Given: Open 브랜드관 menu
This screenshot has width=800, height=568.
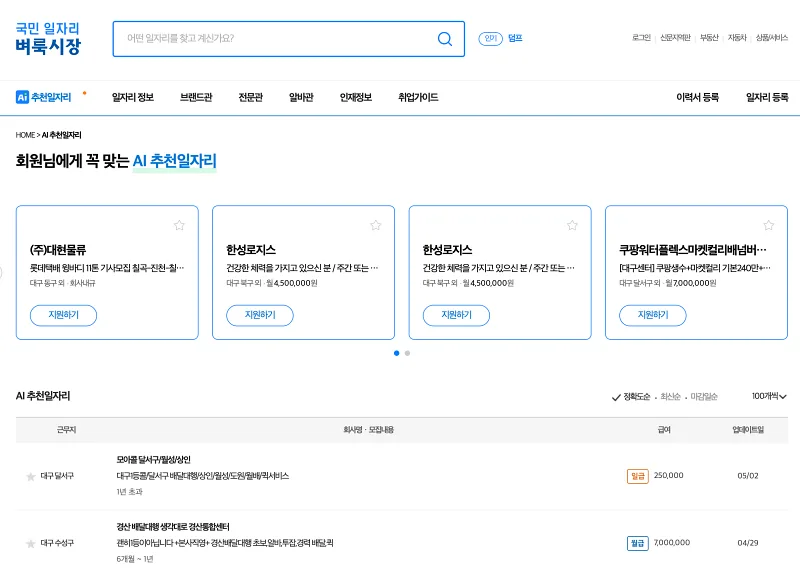Looking at the screenshot, I should [196, 97].
